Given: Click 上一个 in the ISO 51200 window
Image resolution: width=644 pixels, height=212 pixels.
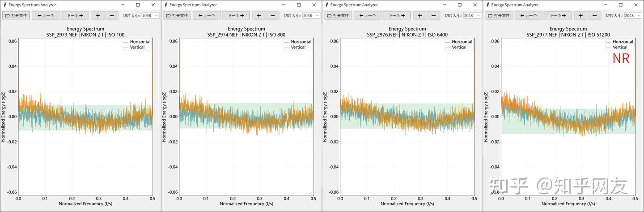Looking at the screenshot, I should pos(529,15).
